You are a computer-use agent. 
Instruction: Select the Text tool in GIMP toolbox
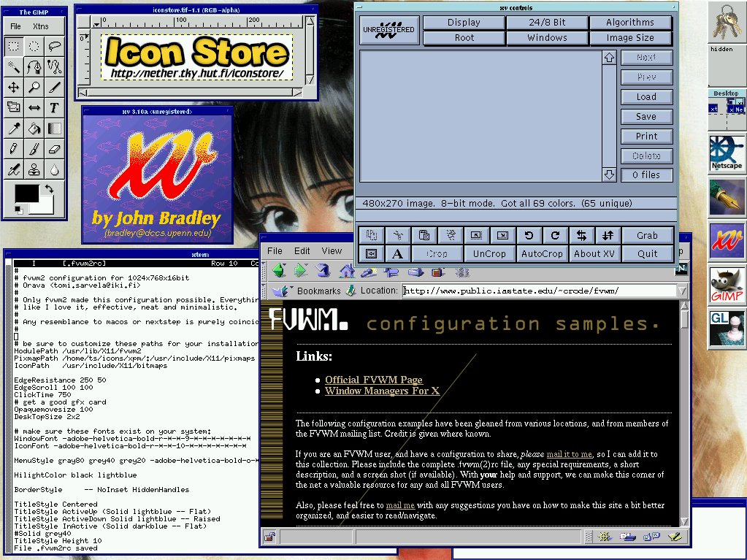click(54, 107)
